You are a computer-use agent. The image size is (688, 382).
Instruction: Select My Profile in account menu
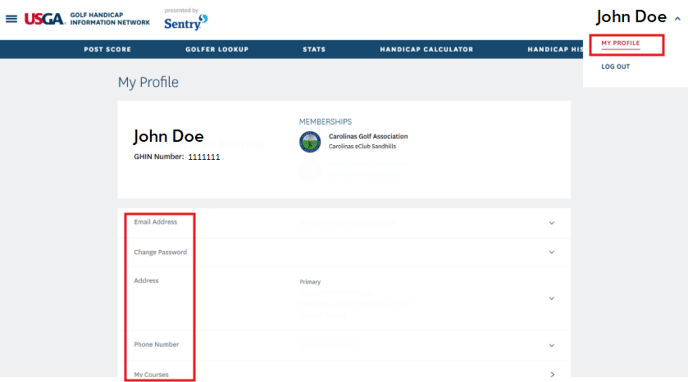click(620, 43)
